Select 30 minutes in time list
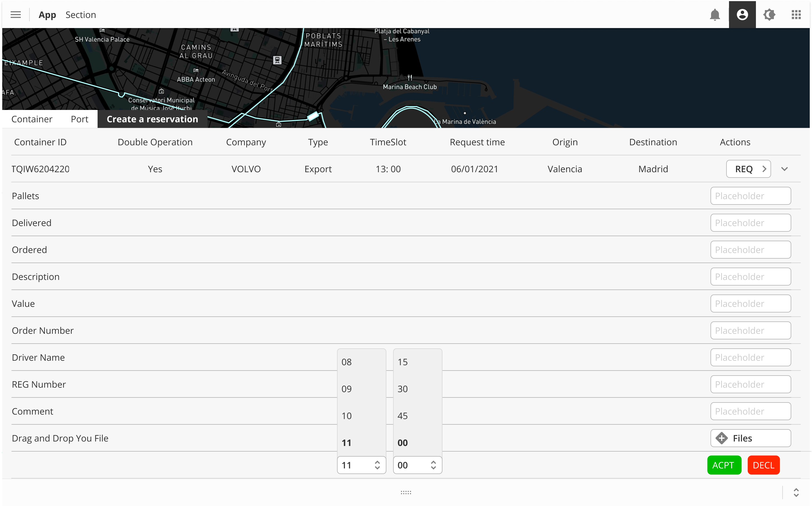812x506 pixels. tap(402, 389)
